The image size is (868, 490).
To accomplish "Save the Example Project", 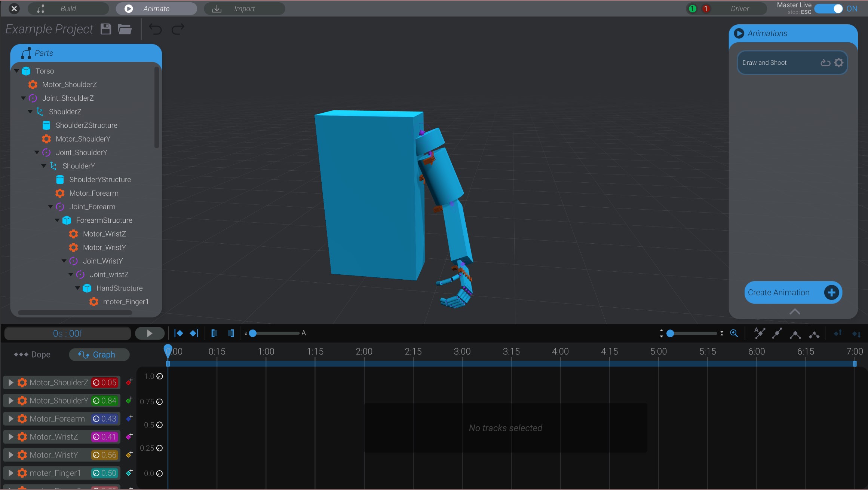I will point(106,29).
